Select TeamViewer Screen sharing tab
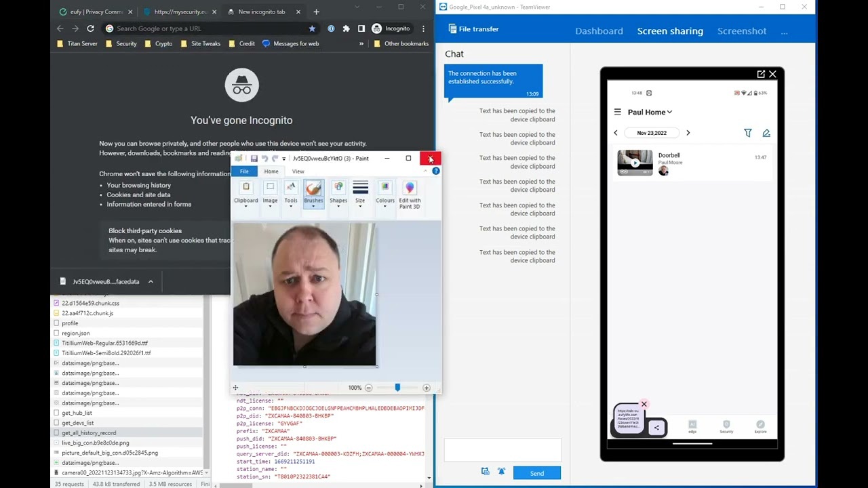868x488 pixels. tap(670, 31)
